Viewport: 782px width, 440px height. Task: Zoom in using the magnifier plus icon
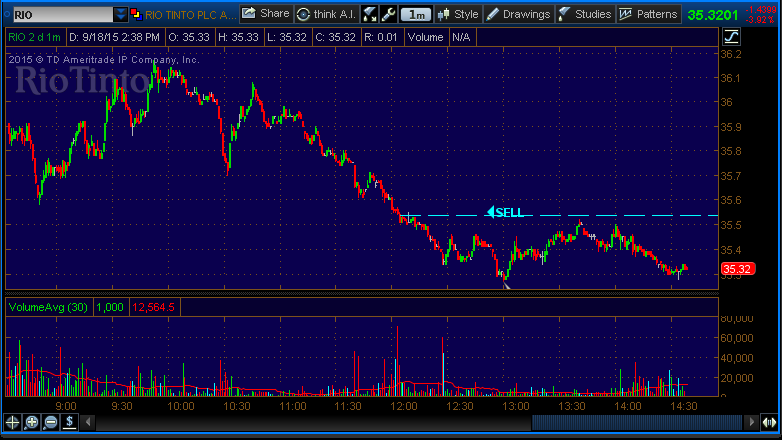point(32,422)
